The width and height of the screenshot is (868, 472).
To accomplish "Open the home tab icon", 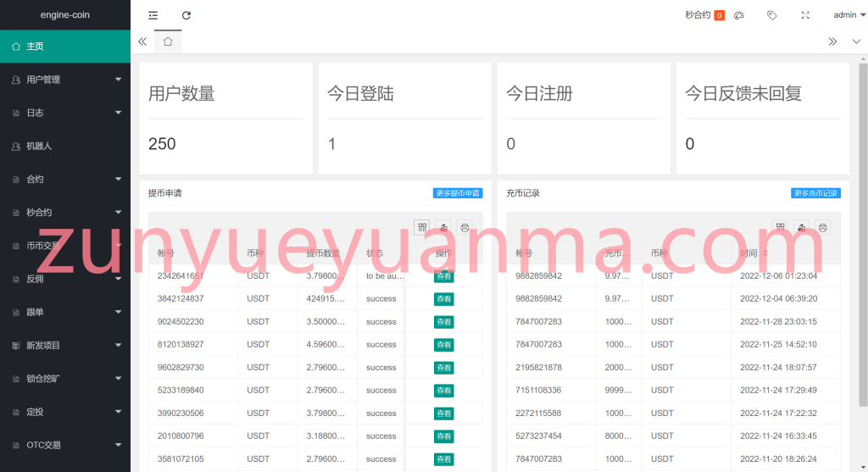I will tap(168, 42).
